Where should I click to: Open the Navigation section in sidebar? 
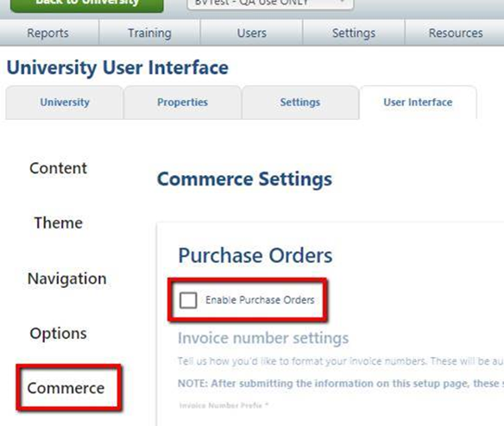click(66, 279)
